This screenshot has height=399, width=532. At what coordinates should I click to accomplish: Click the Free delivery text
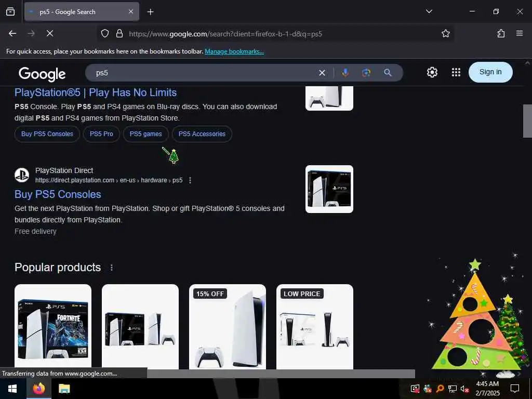point(35,231)
